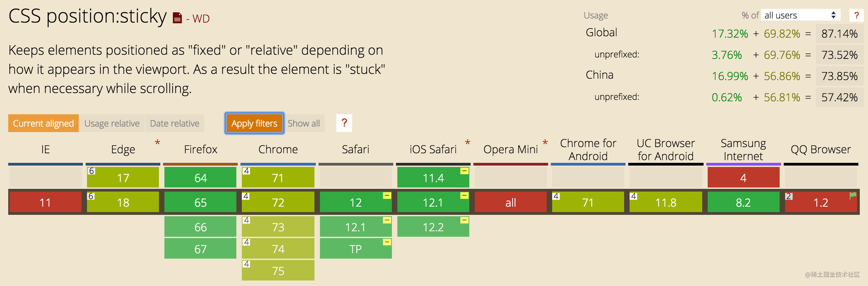Open the 'all users' percentage dropdown
The width and height of the screenshot is (868, 286).
(800, 15)
